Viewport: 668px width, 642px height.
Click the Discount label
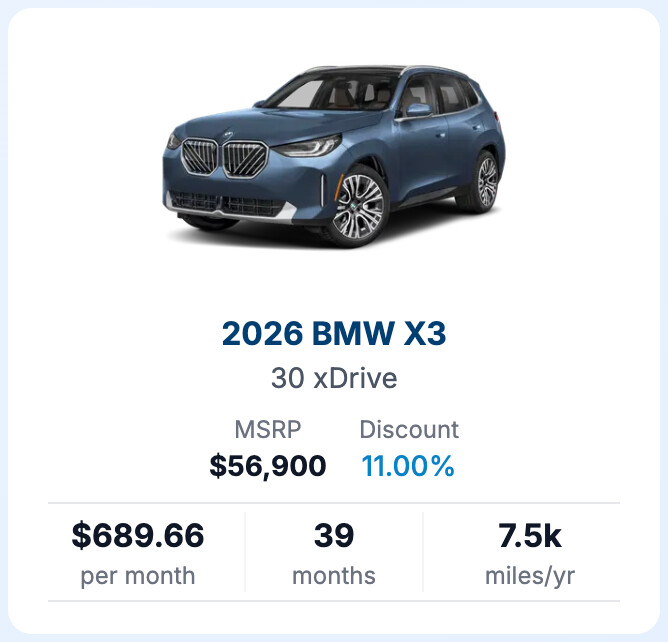[409, 430]
